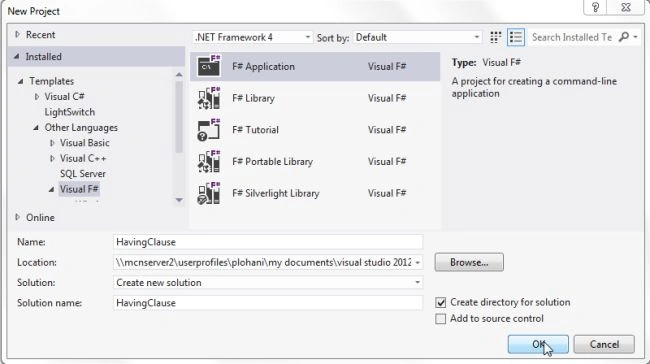Click the Solution name input field
Viewport: 650px width, 364px height.
(268, 303)
